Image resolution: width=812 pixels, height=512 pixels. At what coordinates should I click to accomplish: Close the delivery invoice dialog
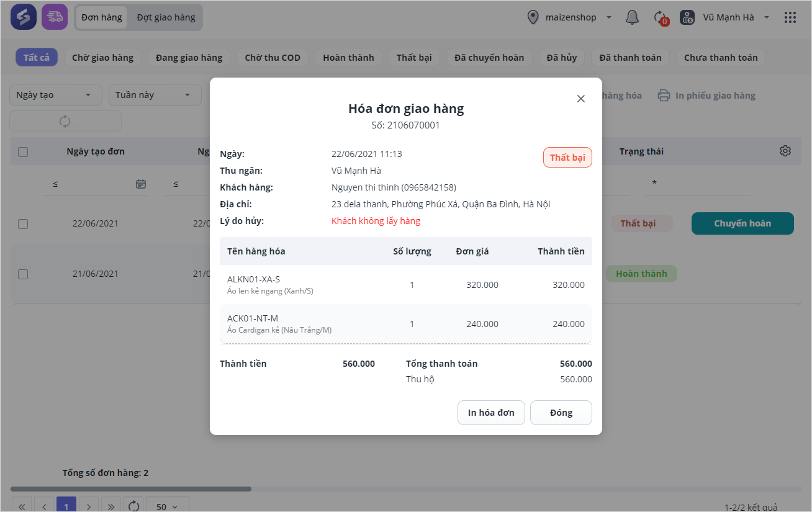(581, 99)
